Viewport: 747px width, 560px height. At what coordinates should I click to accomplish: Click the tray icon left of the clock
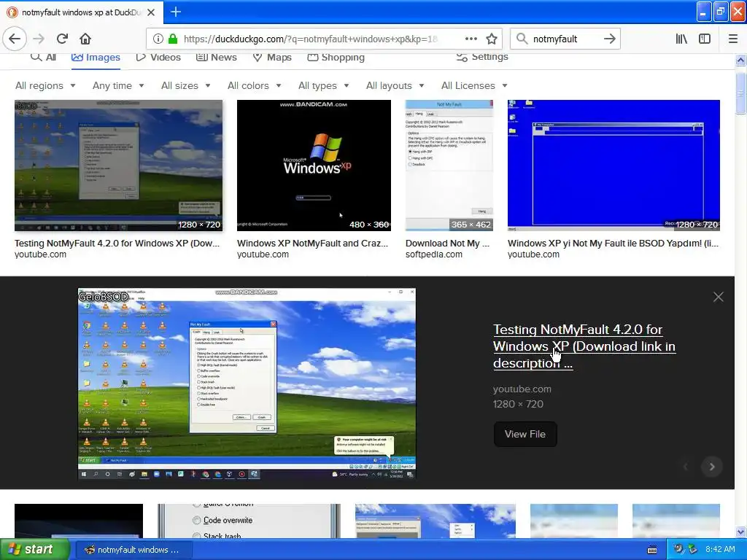pyautogui.click(x=692, y=550)
